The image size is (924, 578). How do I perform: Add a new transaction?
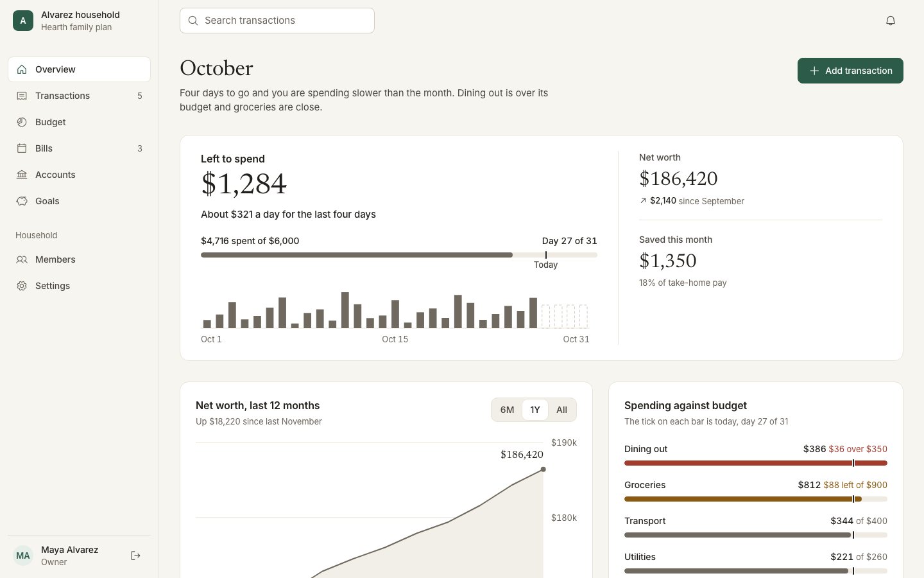(850, 71)
